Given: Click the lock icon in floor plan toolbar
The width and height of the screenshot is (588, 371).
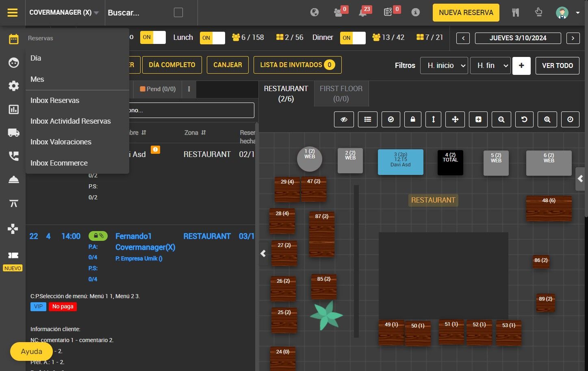Looking at the screenshot, I should pos(412,119).
